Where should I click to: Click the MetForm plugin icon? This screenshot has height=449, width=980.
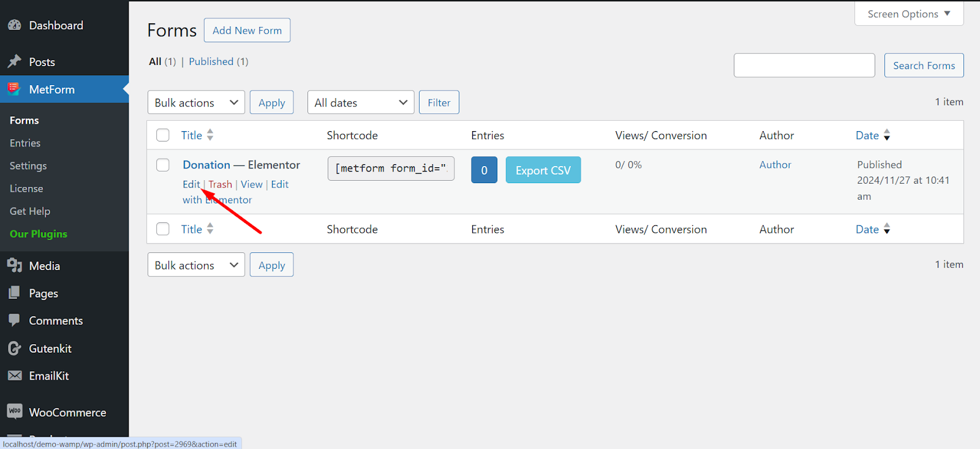15,89
